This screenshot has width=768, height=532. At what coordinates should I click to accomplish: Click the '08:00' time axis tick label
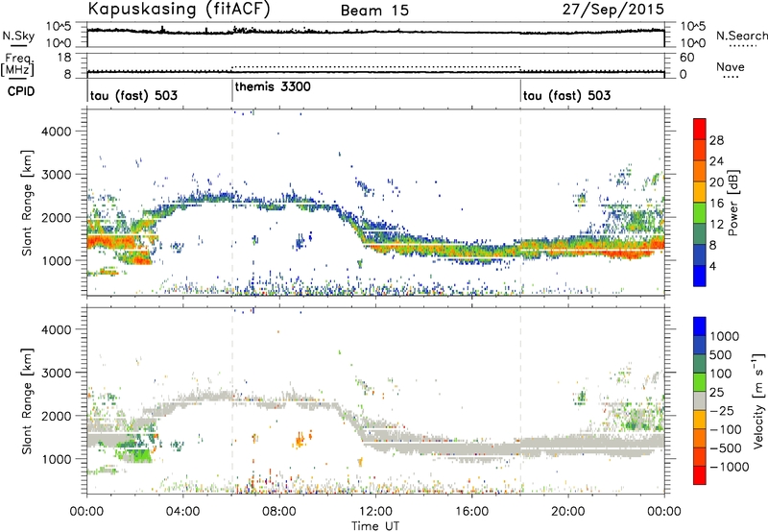pyautogui.click(x=279, y=512)
